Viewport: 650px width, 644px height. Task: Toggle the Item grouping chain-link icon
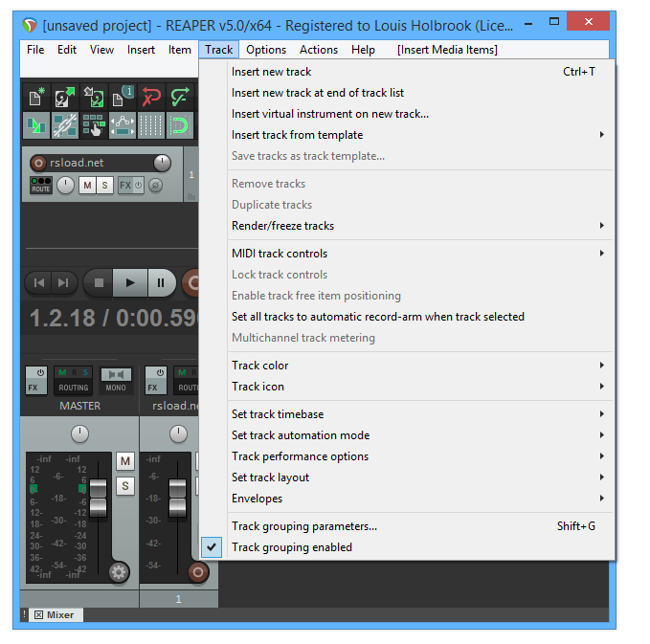[65, 124]
